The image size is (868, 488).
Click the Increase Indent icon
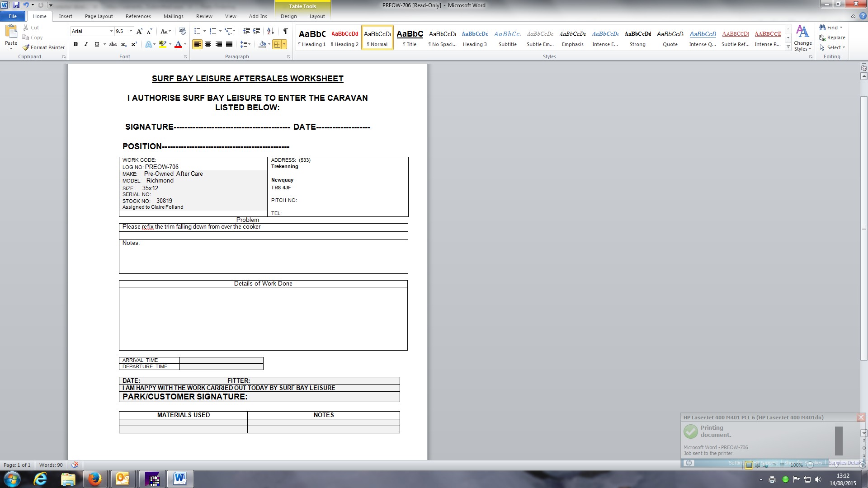click(257, 31)
